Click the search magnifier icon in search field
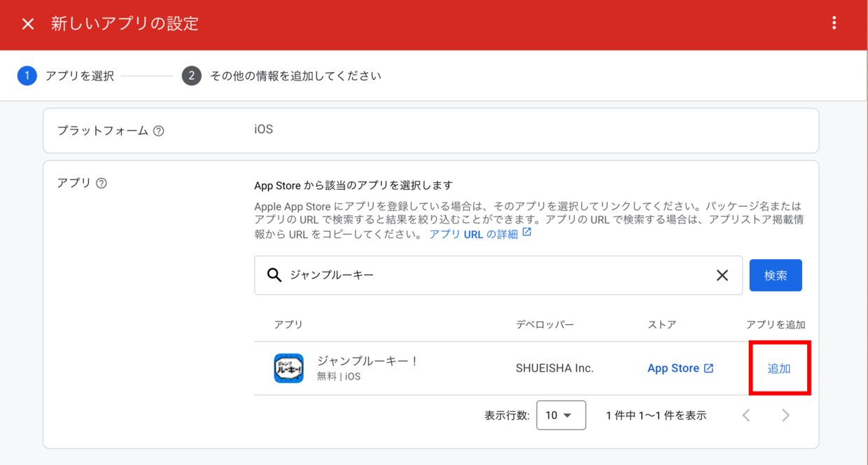This screenshot has width=868, height=465. point(274,275)
